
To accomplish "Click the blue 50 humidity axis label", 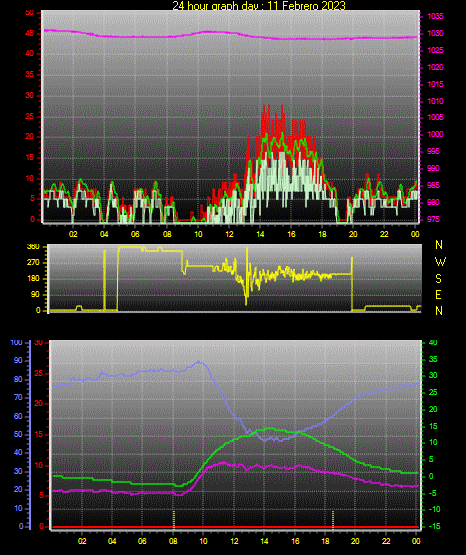I will click(x=18, y=434).
